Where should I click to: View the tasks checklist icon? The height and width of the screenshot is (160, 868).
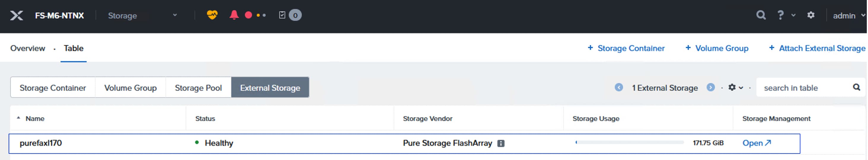coord(283,15)
